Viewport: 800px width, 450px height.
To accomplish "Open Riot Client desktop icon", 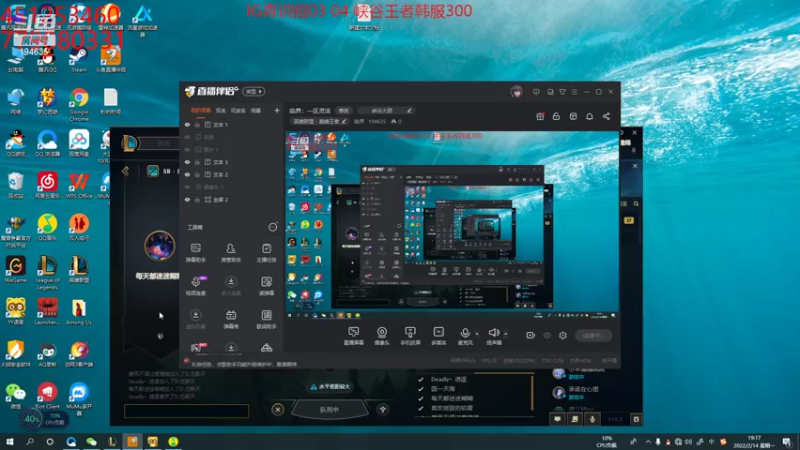I will point(47,395).
